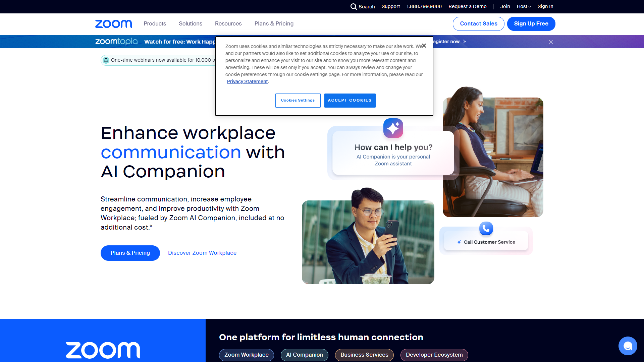The image size is (644, 362).
Task: Open the Cookies Settings toggle
Action: [x=298, y=100]
